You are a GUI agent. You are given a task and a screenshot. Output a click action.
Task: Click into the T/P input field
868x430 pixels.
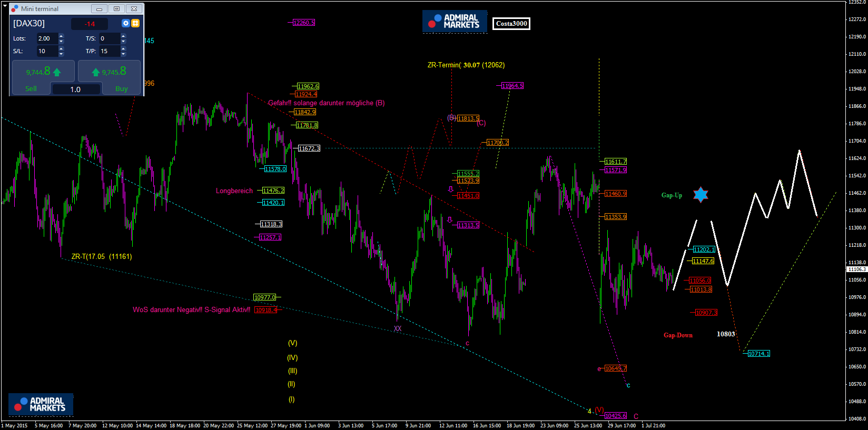coord(108,51)
